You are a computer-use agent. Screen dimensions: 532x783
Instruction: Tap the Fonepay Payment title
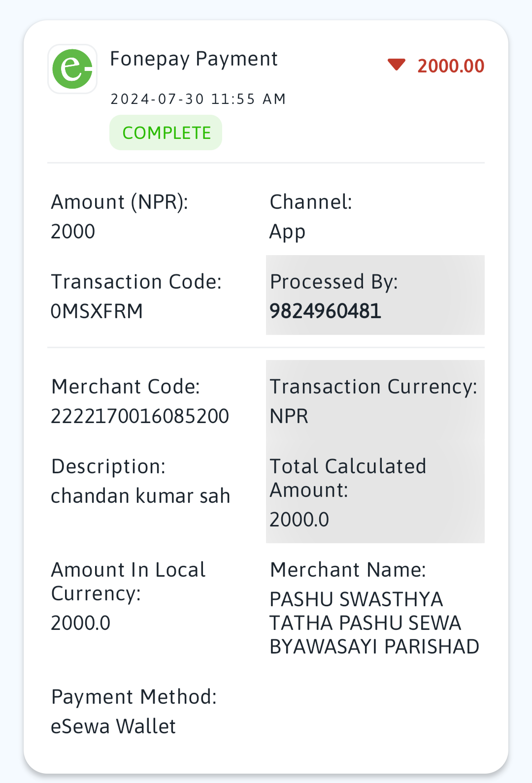coord(194,59)
